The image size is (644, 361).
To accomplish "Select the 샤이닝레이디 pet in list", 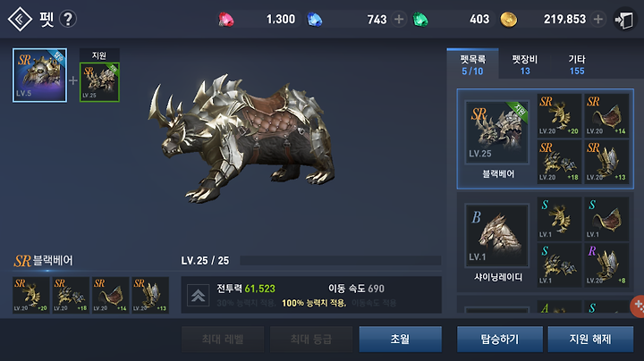I will [x=497, y=243].
